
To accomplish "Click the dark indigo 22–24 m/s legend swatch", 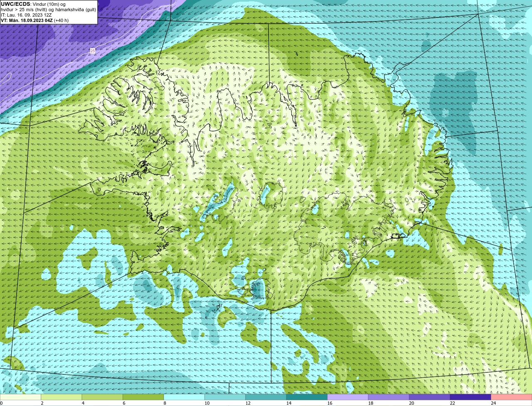I will (x=470, y=397).
